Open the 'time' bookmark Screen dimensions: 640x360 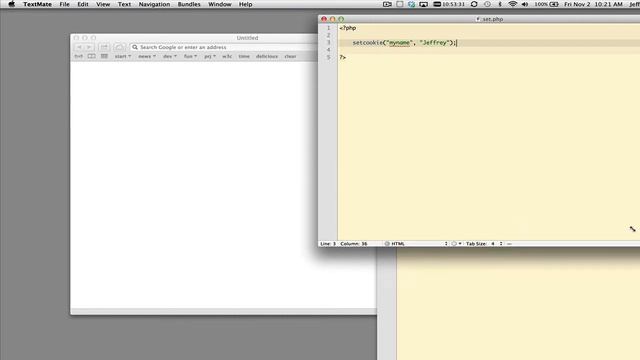tap(244, 56)
